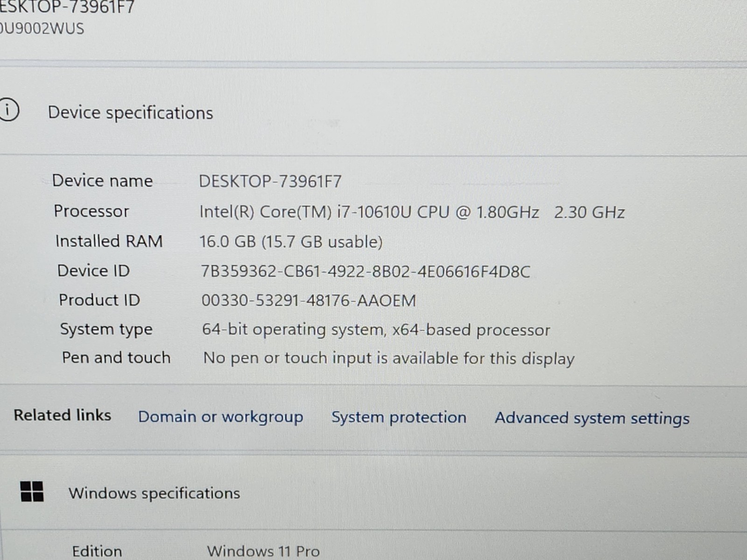This screenshot has width=747, height=560.
Task: Click the Device specifications info icon
Action: 8,110
